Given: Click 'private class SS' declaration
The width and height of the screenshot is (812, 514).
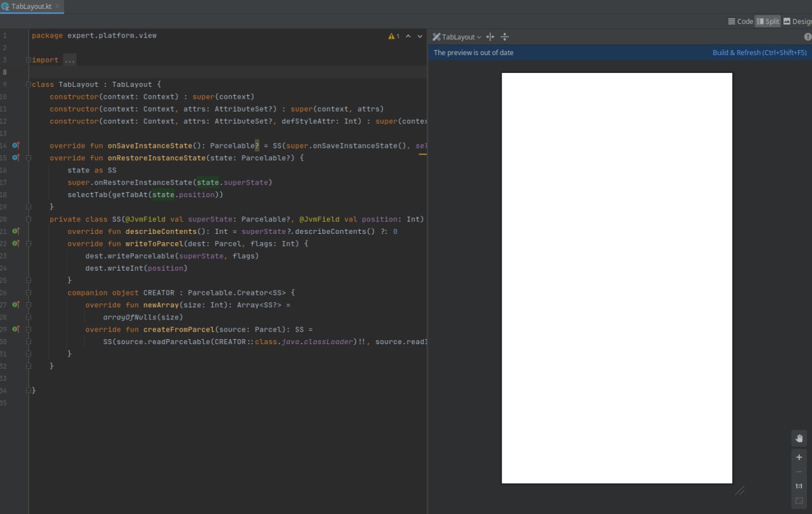Looking at the screenshot, I should click(x=85, y=219).
